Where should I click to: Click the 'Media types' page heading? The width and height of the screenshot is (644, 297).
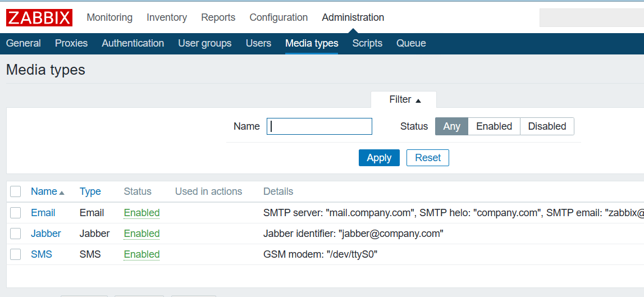(45, 70)
